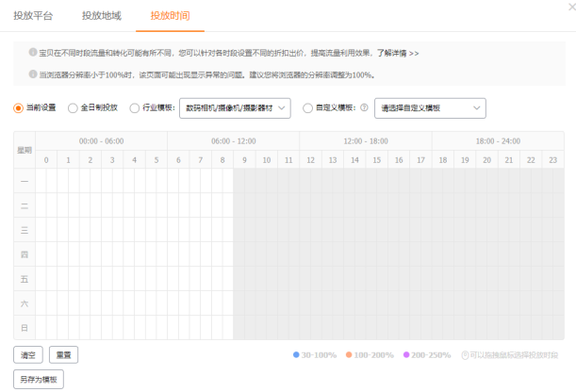This screenshot has width=576, height=392.
Task: Click the hour 18 column header
Action: [443, 159]
